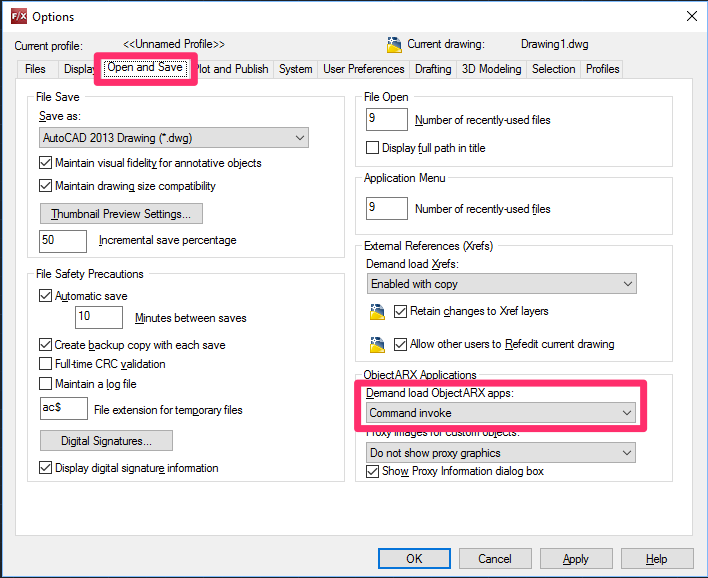Click the Apply button
Screen dimensions: 708x578
click(x=576, y=559)
